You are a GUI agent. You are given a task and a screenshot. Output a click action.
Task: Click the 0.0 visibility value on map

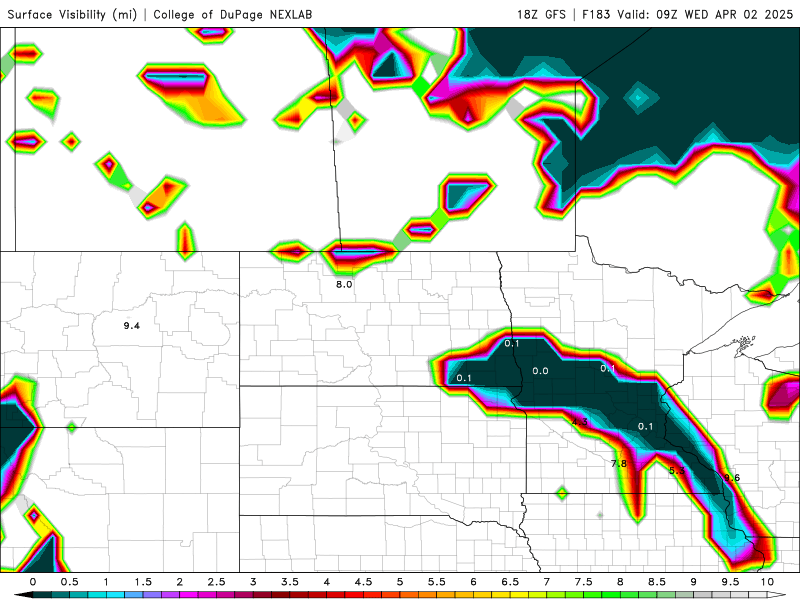pyautogui.click(x=540, y=371)
